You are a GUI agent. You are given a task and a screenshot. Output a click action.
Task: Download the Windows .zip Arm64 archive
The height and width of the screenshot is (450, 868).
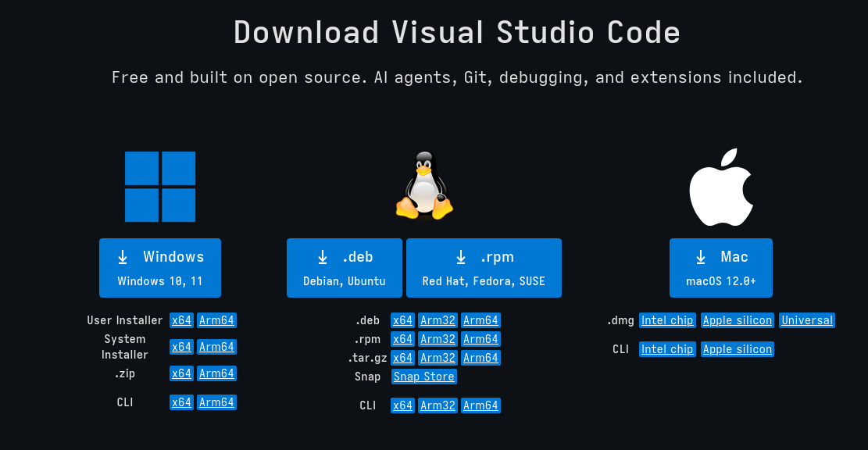[216, 373]
